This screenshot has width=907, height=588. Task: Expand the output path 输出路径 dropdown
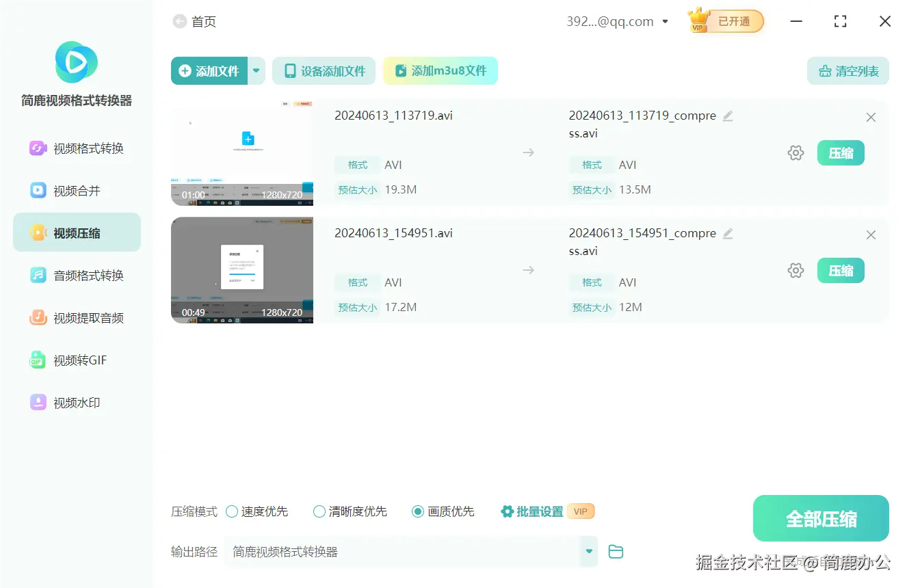[x=588, y=551]
